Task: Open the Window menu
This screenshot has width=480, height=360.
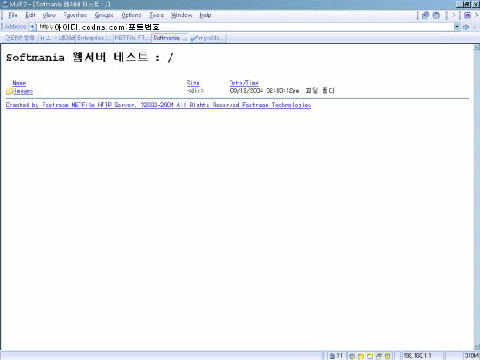Action: point(182,15)
